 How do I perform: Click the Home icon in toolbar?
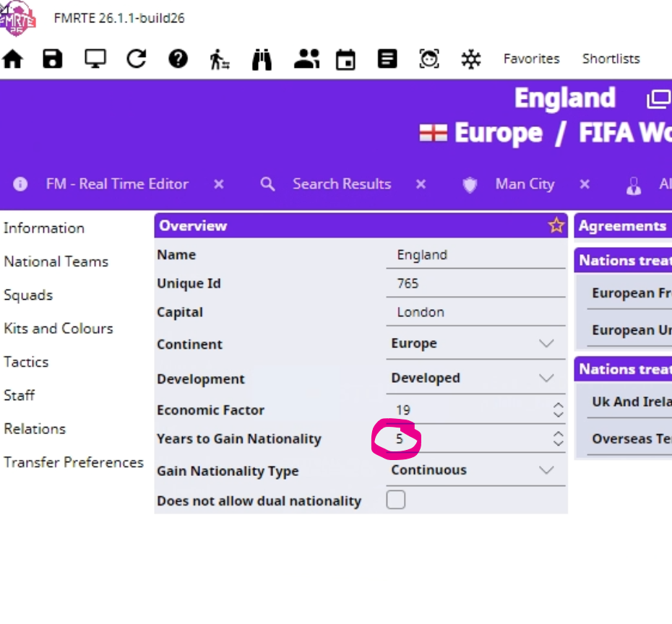click(13, 59)
